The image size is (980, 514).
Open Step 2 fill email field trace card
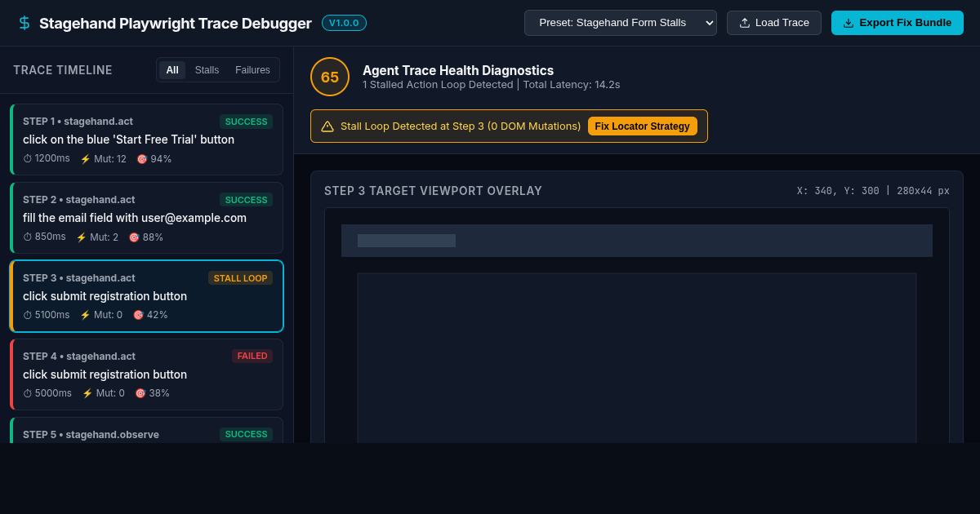(146, 218)
